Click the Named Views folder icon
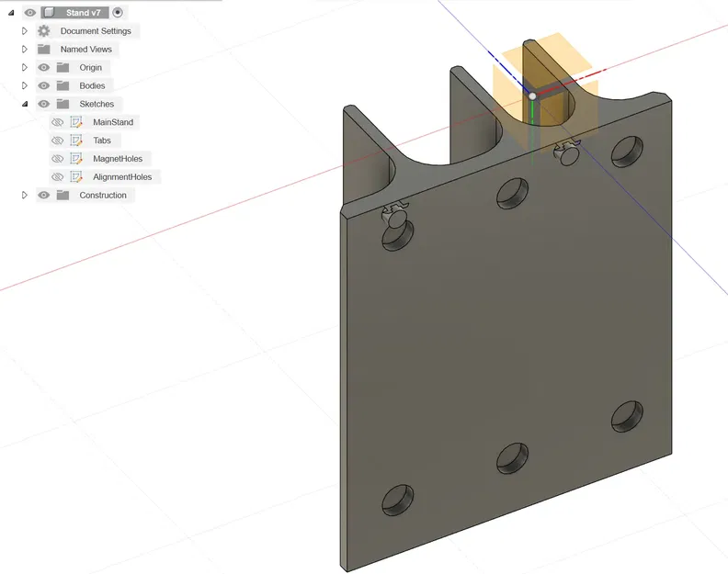The width and height of the screenshot is (728, 574). click(44, 50)
